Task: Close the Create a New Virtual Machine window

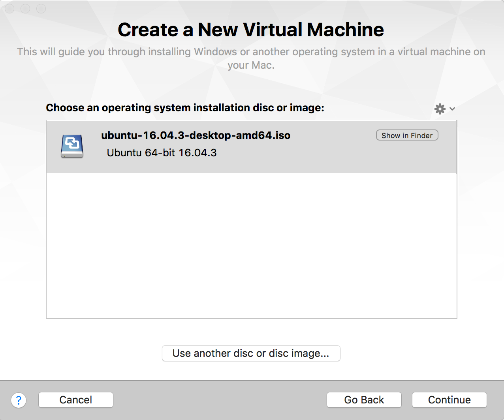Action: point(9,9)
